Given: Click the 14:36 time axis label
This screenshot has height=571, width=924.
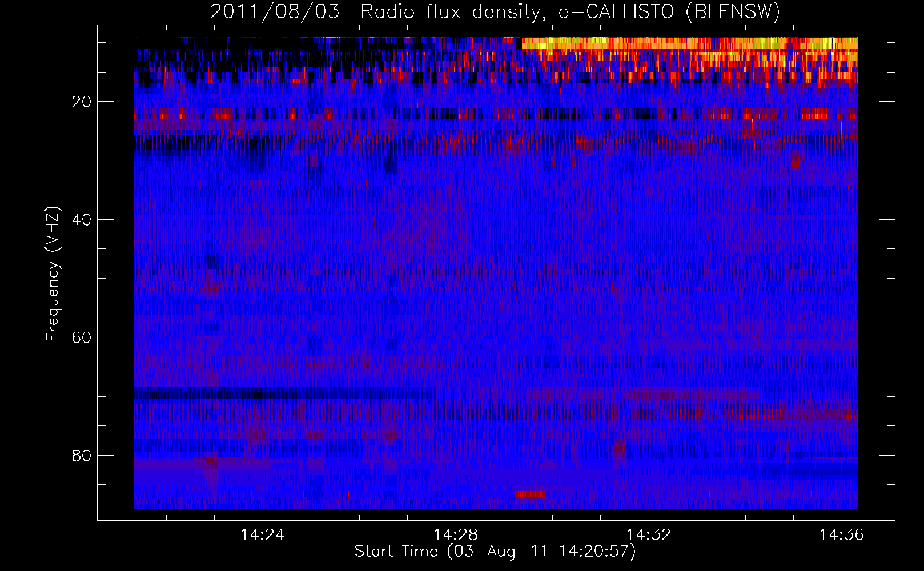Looking at the screenshot, I should [x=842, y=535].
